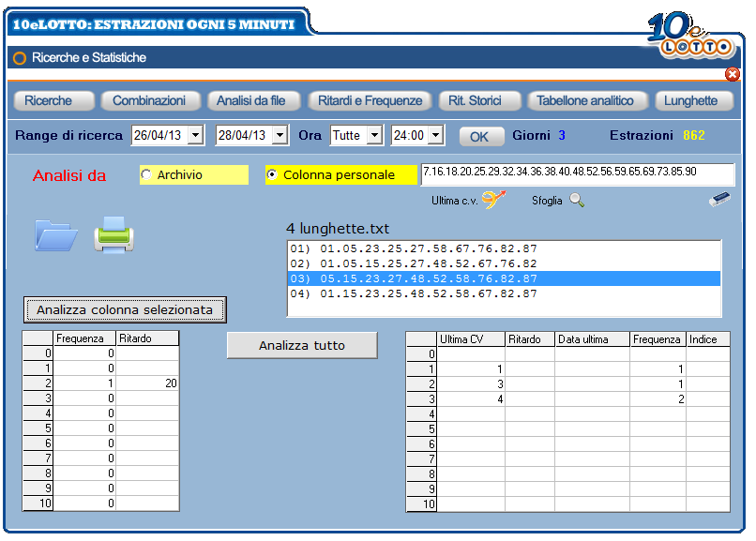Click the Frequenza header in right table
Screen dimensions: 756x541
coord(658,339)
